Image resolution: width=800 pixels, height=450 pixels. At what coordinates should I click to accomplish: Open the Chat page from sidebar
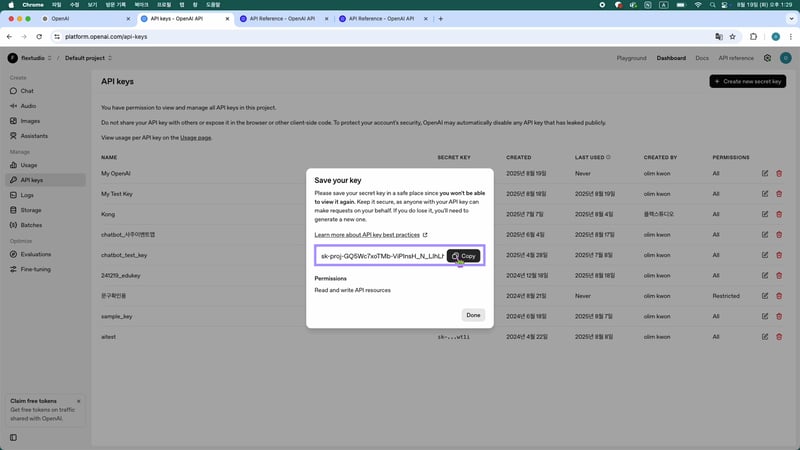[27, 91]
